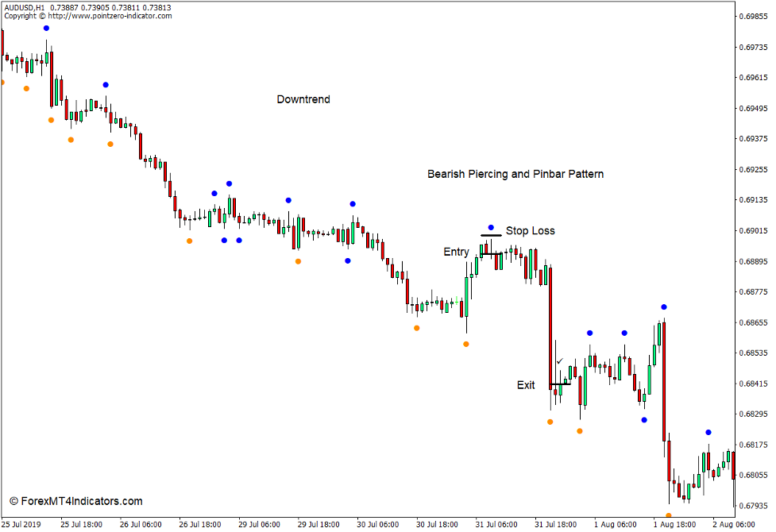The width and height of the screenshot is (776, 532).
Task: Click the checkmark symbol above the Exit label
Action: coord(560,361)
